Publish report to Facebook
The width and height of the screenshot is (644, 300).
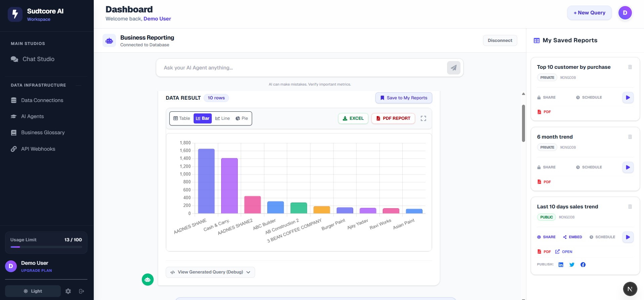583,265
